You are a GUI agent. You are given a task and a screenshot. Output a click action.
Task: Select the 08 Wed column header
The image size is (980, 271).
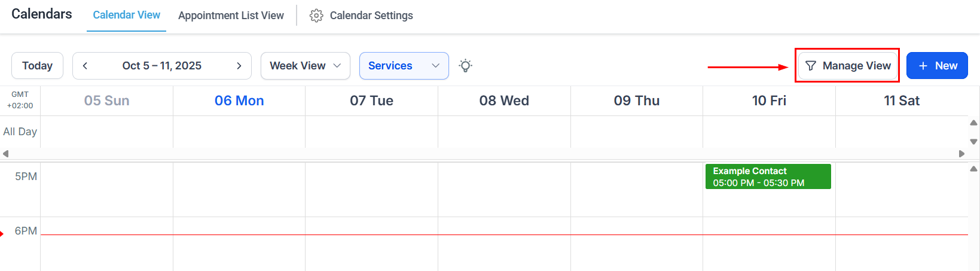click(x=504, y=101)
